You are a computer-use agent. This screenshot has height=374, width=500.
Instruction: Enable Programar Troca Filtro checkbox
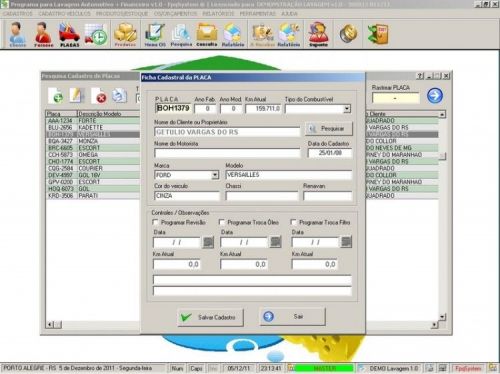293,222
